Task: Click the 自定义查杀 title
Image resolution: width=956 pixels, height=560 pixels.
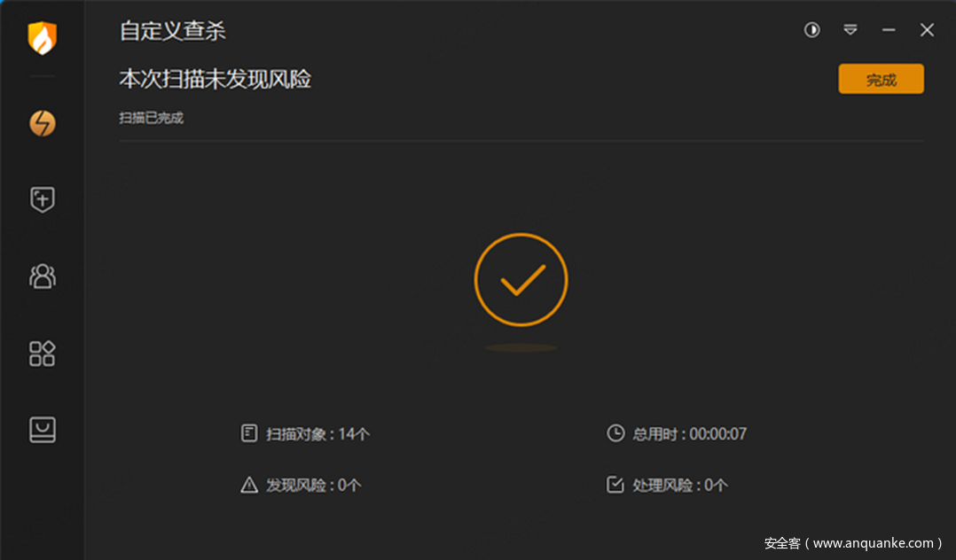Action: [x=173, y=30]
